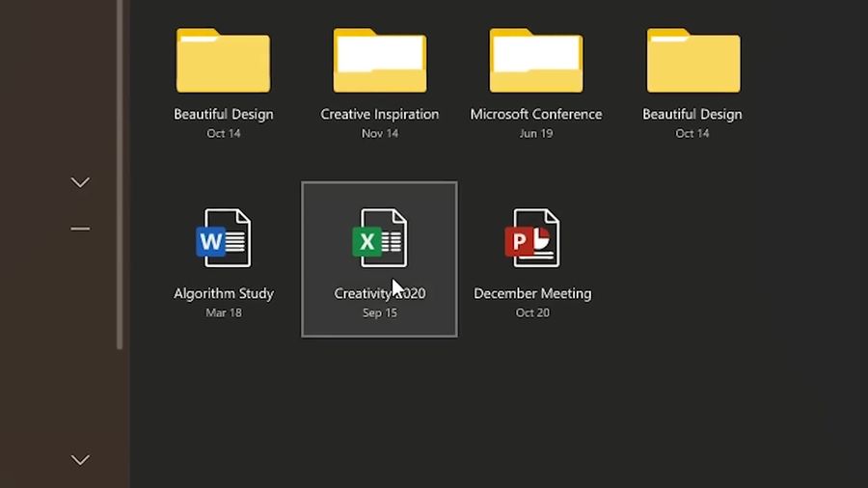This screenshot has height=488, width=868.
Task: Select the Creativity 2020 Excel file icon
Action: [x=380, y=238]
